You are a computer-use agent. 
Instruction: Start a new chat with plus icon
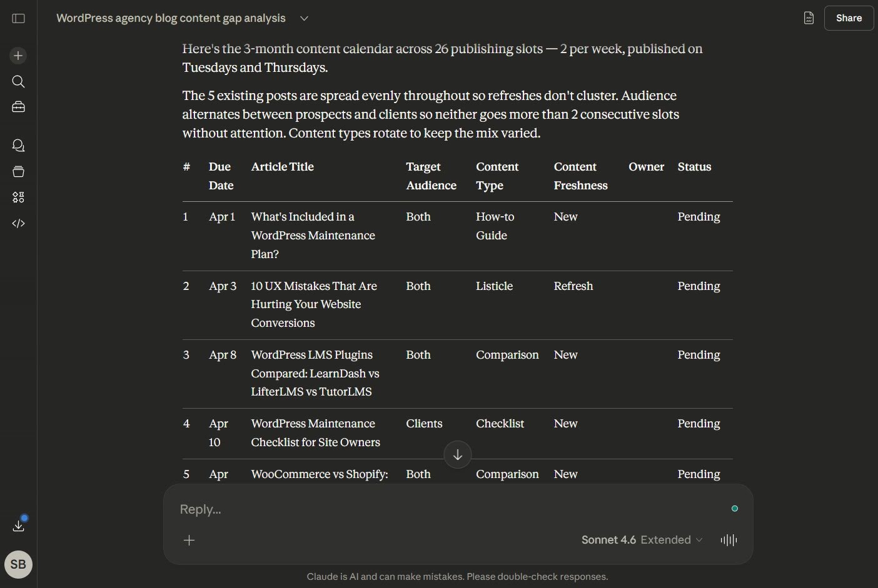coord(18,56)
